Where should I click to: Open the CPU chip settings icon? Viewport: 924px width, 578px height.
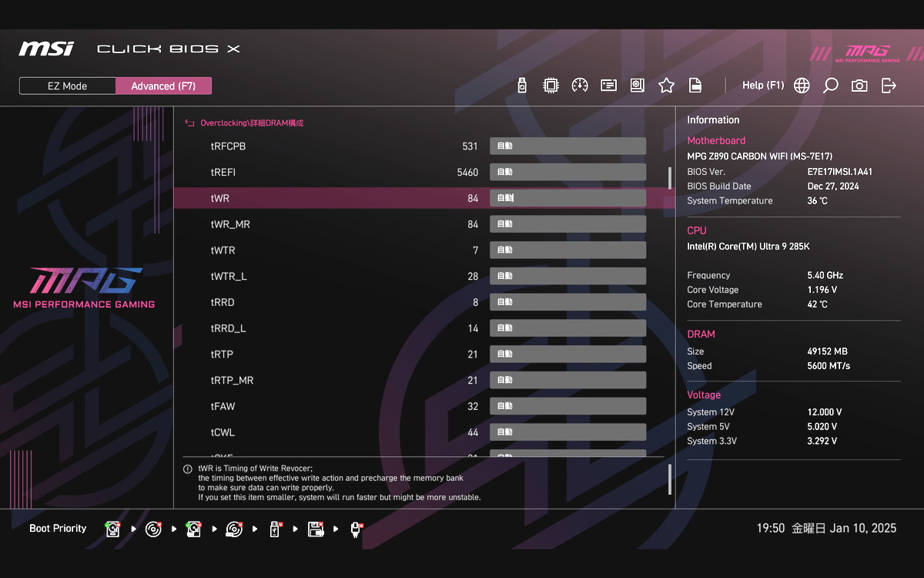click(551, 86)
